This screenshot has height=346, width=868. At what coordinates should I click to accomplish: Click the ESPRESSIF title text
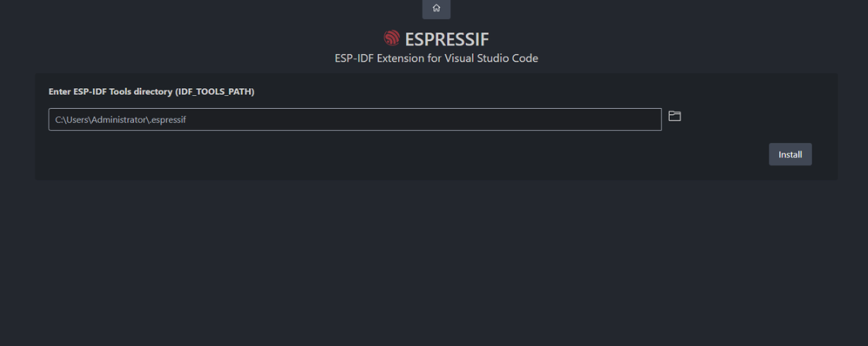coord(446,38)
